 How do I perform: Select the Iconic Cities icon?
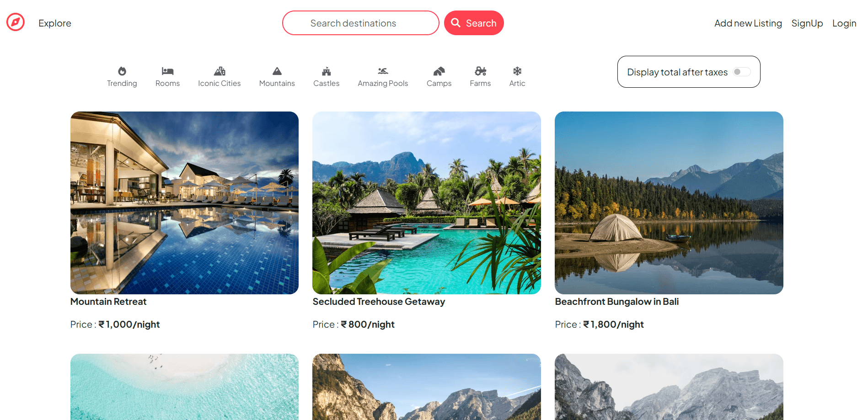(220, 71)
